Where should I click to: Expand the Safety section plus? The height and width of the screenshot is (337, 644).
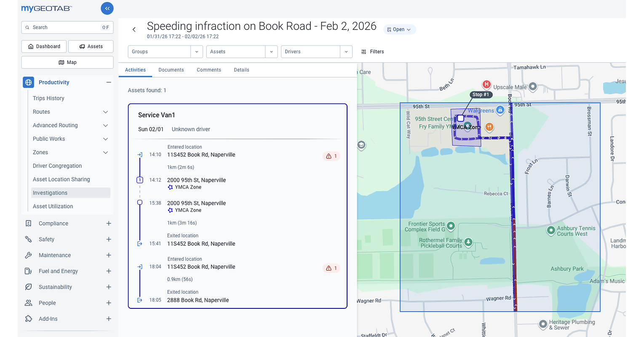click(109, 239)
